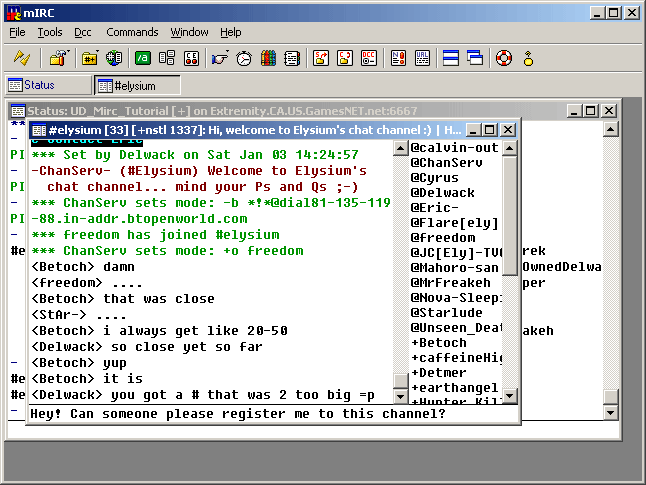
Task: Open the Notify List icon
Action: pyautogui.click(x=398, y=58)
